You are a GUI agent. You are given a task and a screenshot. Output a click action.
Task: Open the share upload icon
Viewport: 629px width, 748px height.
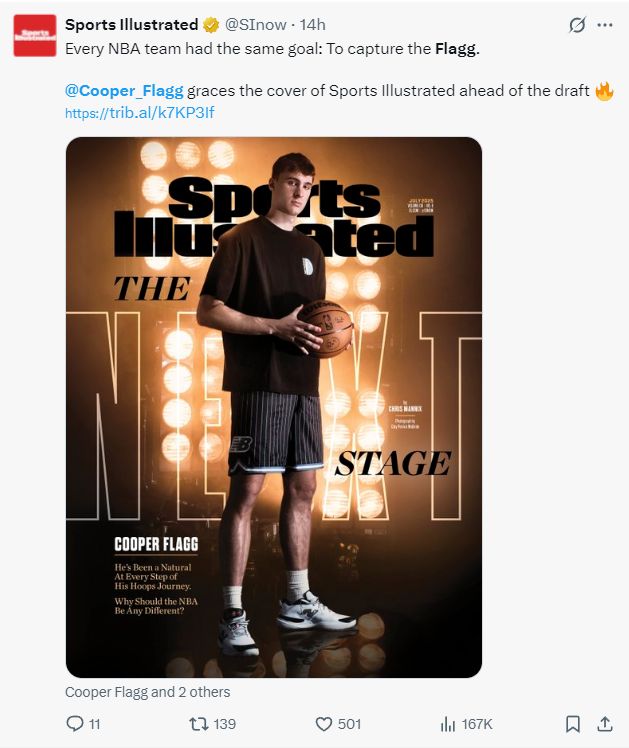click(605, 724)
